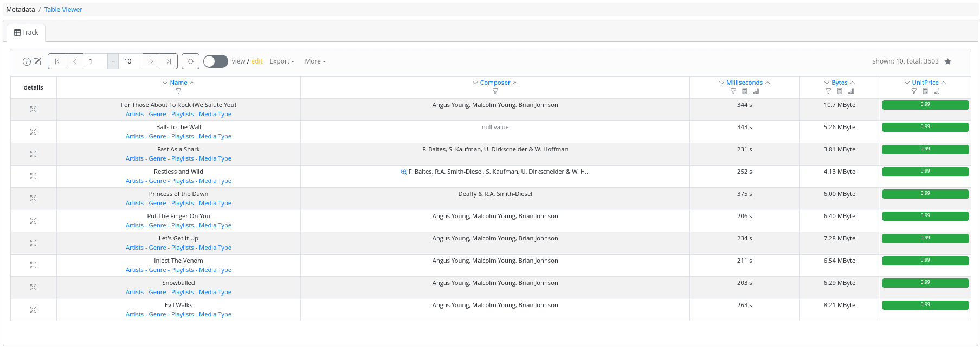Open the Export dropdown
The width and height of the screenshot is (980, 349).
pos(281,61)
